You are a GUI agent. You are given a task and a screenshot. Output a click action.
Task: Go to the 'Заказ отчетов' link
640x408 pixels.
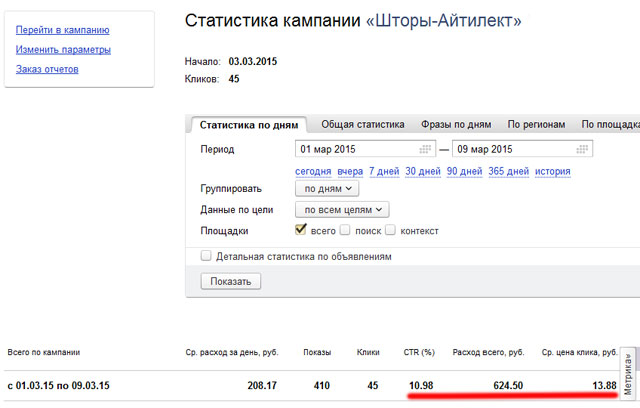click(x=47, y=69)
